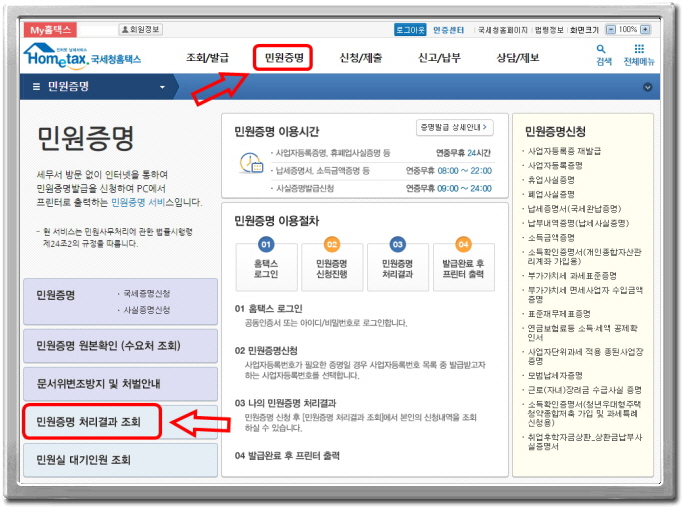Viewport: 682px width, 507px height.
Task: Open the 민원증명 breadcrumb dropdown arrow
Action: pos(162,87)
